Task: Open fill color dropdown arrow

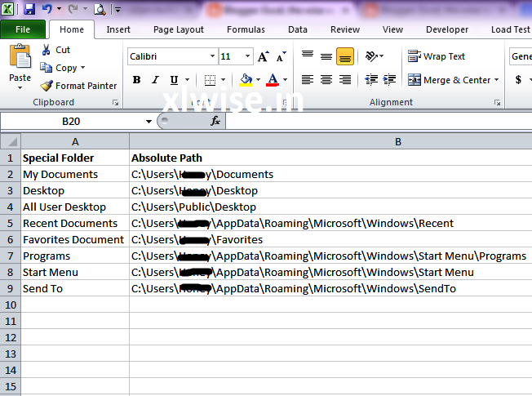Action: pyautogui.click(x=259, y=80)
